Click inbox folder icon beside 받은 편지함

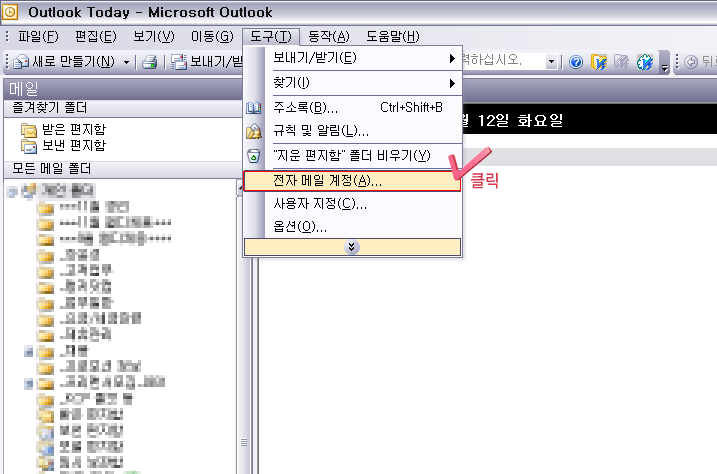[29, 130]
